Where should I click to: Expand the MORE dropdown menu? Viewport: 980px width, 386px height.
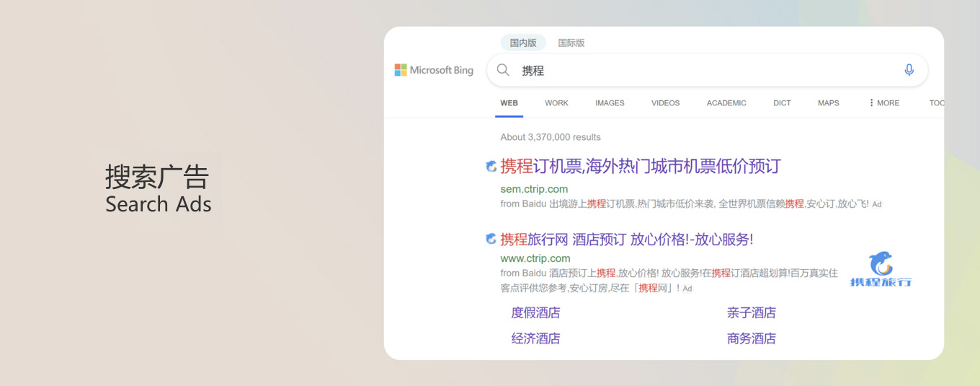pyautogui.click(x=884, y=103)
